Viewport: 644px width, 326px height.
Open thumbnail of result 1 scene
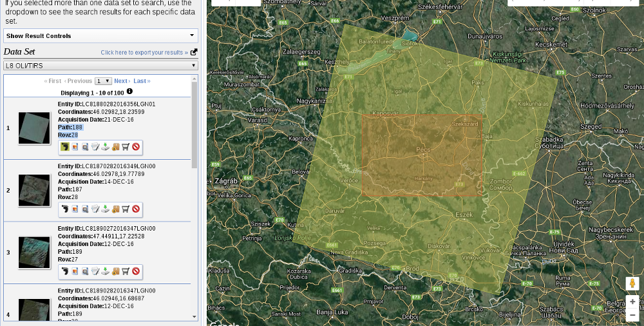coord(34,129)
